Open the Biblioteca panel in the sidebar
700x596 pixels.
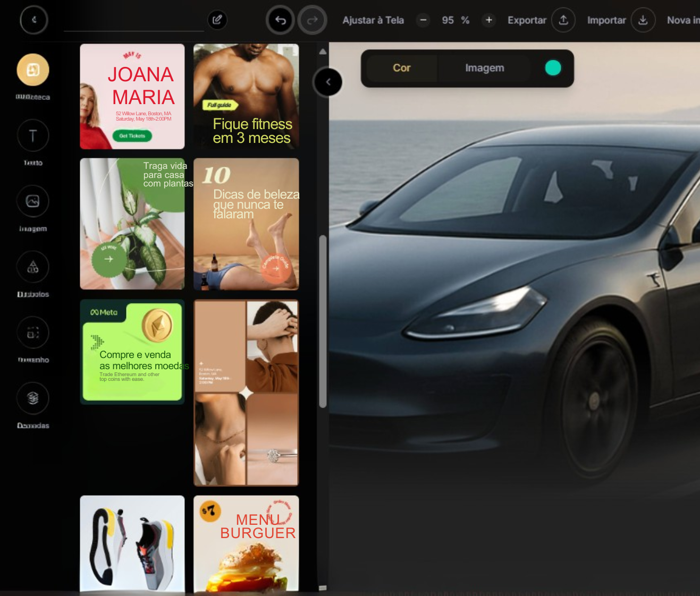(x=33, y=70)
